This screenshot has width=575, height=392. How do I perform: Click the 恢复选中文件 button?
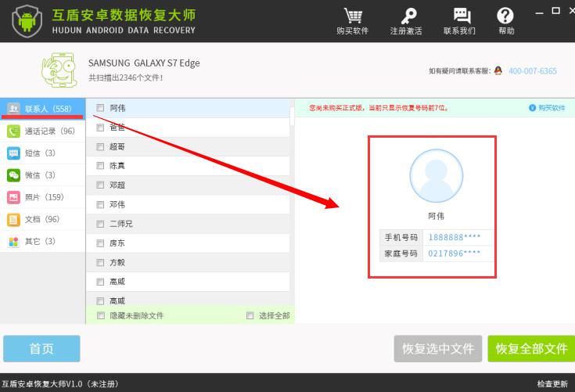pos(438,348)
